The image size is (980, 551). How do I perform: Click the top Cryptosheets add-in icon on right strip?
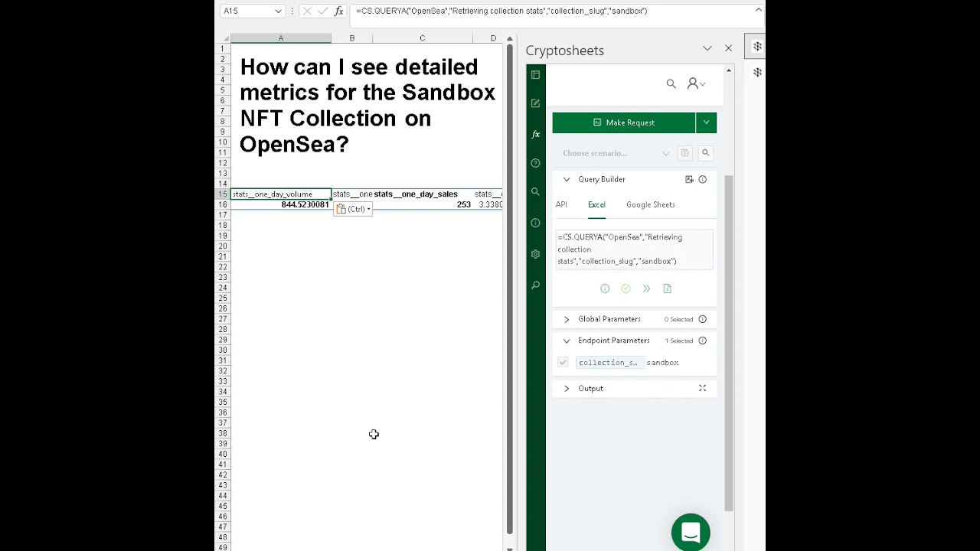pos(756,47)
